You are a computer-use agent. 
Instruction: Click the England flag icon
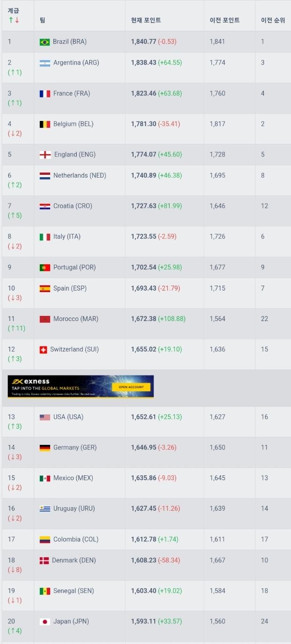pos(45,155)
